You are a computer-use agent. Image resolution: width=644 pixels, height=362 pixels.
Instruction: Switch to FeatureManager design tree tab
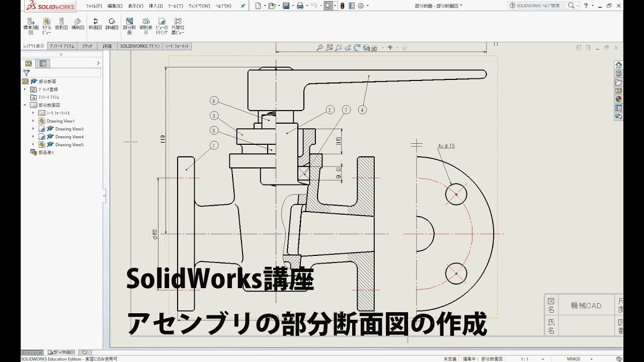click(x=28, y=63)
